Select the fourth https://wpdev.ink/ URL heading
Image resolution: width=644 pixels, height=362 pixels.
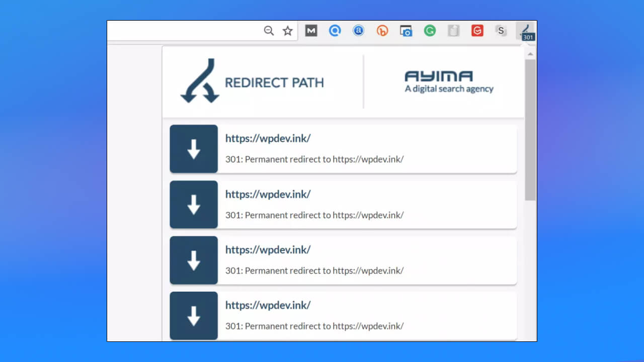point(268,305)
